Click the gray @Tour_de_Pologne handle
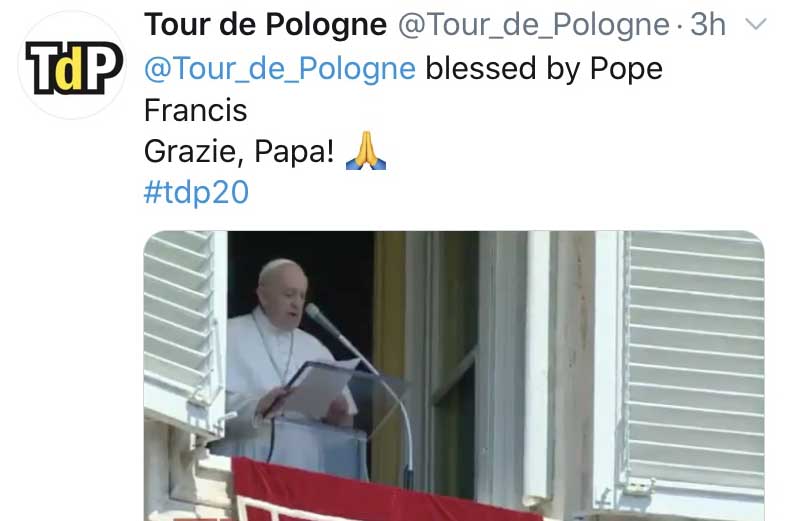This screenshot has width=805, height=521. coord(534,25)
